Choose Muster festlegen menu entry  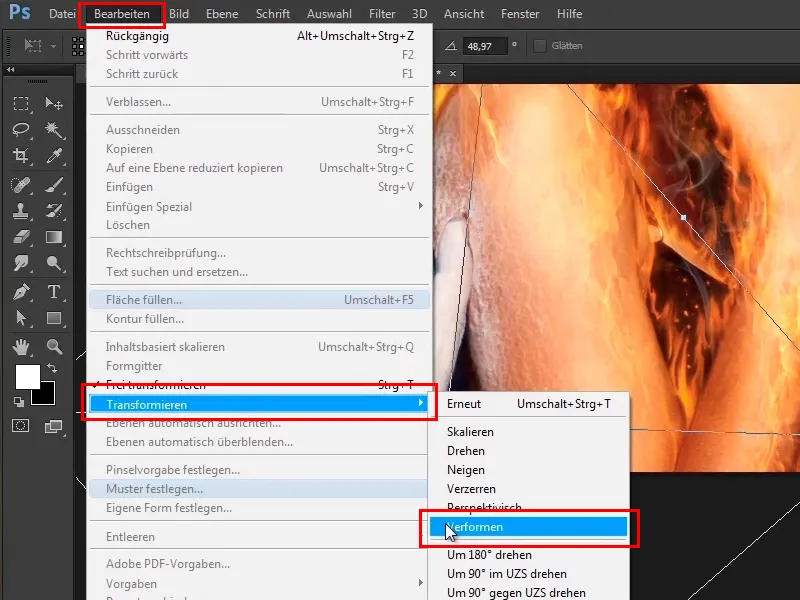tap(259, 489)
